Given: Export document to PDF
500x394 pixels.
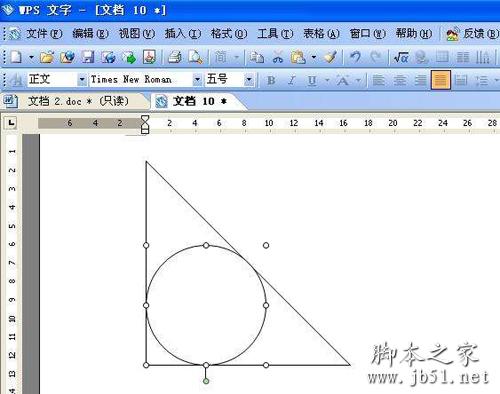Looking at the screenshot, I should [149, 57].
